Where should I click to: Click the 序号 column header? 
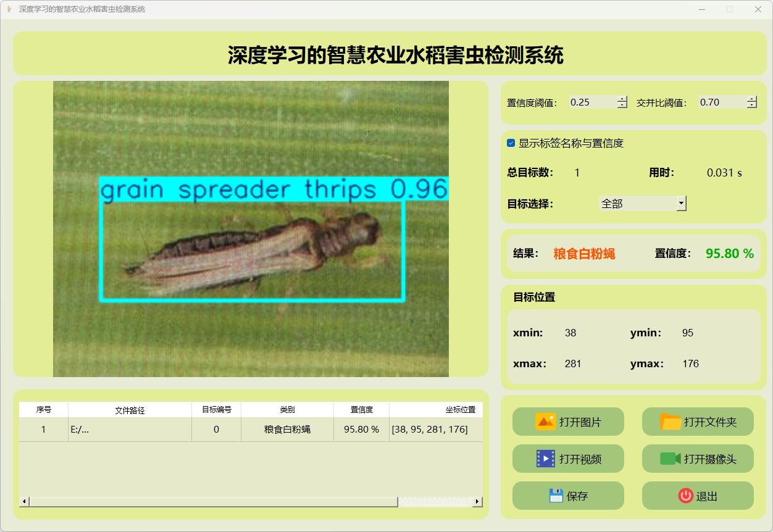click(x=43, y=410)
